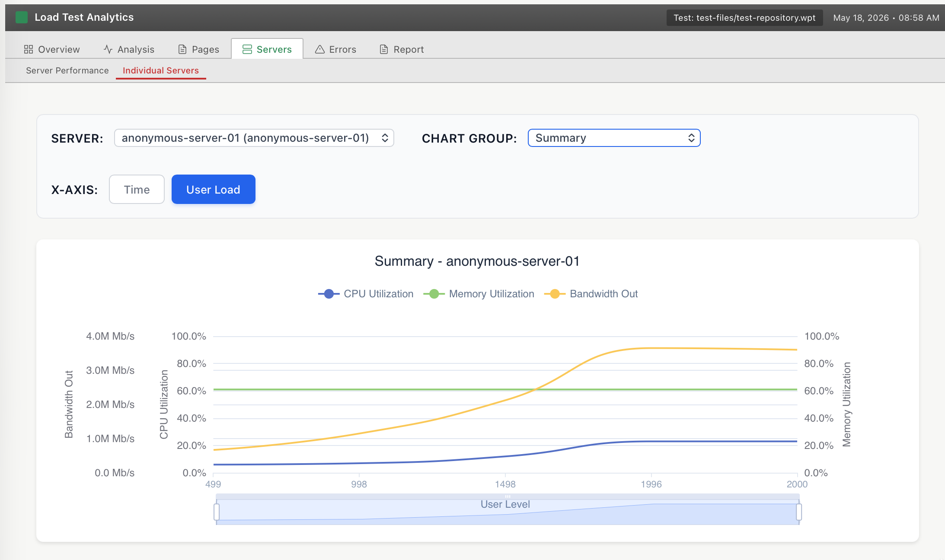Click the Servers stack icon
945x560 pixels.
point(247,49)
